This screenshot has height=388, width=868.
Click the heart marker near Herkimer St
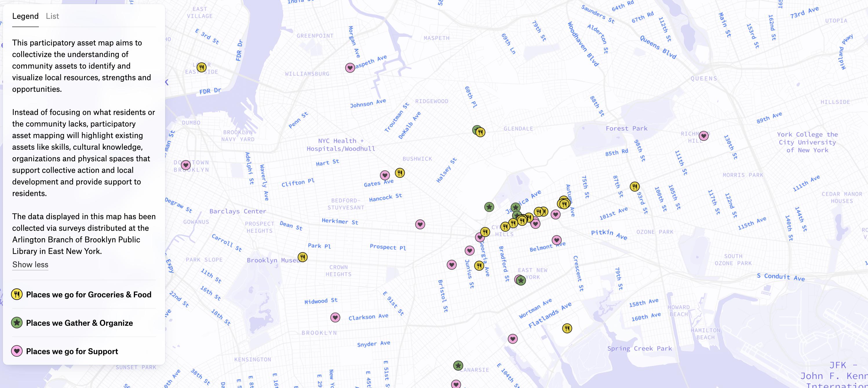tap(420, 224)
